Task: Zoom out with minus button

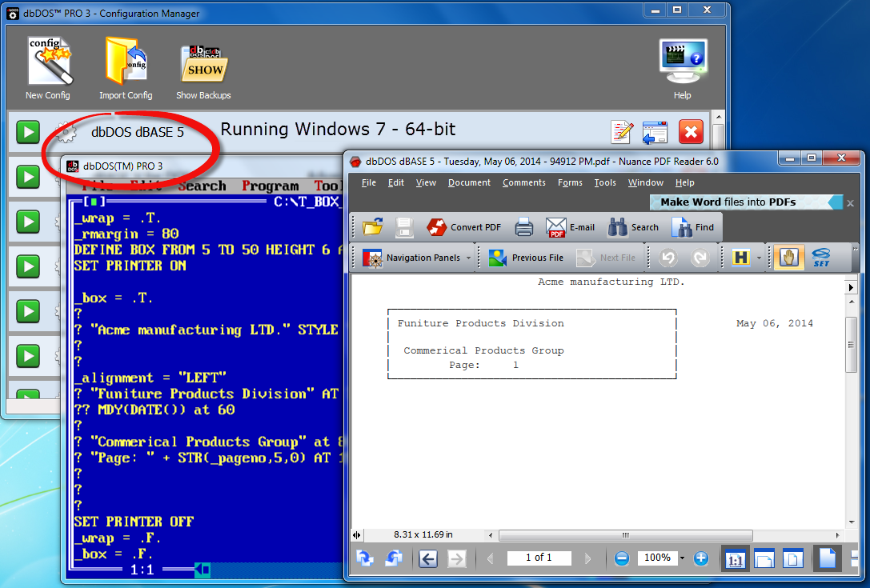Action: coord(622,558)
